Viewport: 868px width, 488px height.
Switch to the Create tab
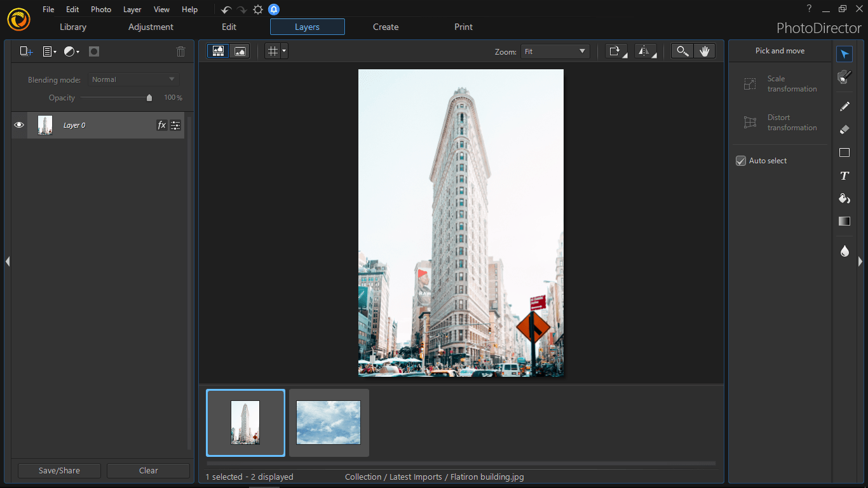[x=386, y=27]
